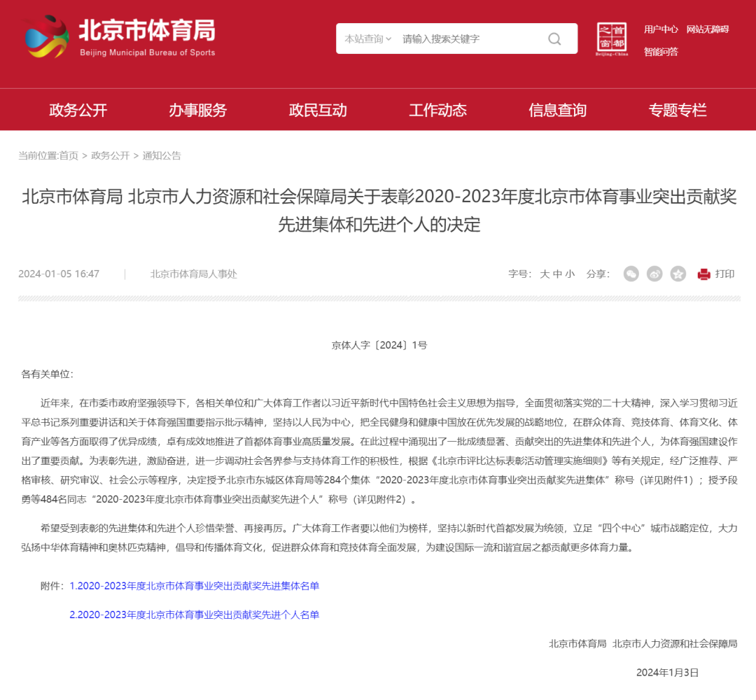Set font size to 中
Image resolution: width=756 pixels, height=700 pixels.
[x=557, y=274]
